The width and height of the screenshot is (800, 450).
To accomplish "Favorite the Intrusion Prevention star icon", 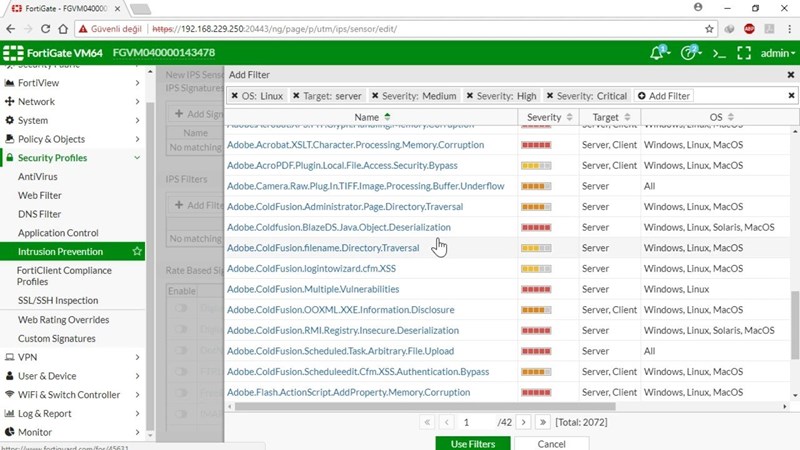I will pyautogui.click(x=137, y=251).
